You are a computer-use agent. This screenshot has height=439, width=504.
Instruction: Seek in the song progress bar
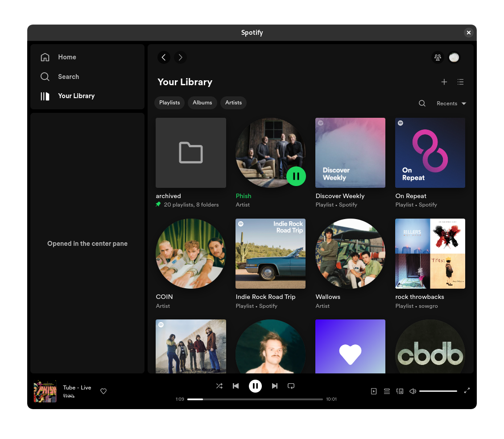pos(255,399)
